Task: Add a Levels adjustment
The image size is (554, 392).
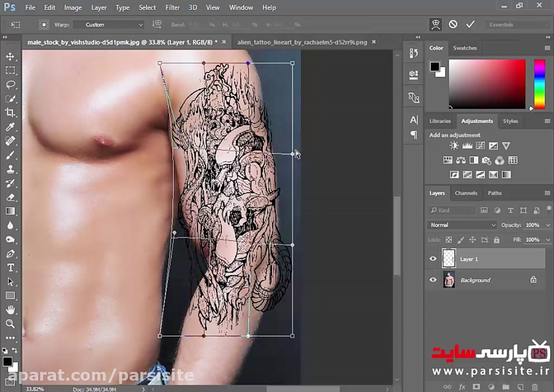Action: click(467, 145)
